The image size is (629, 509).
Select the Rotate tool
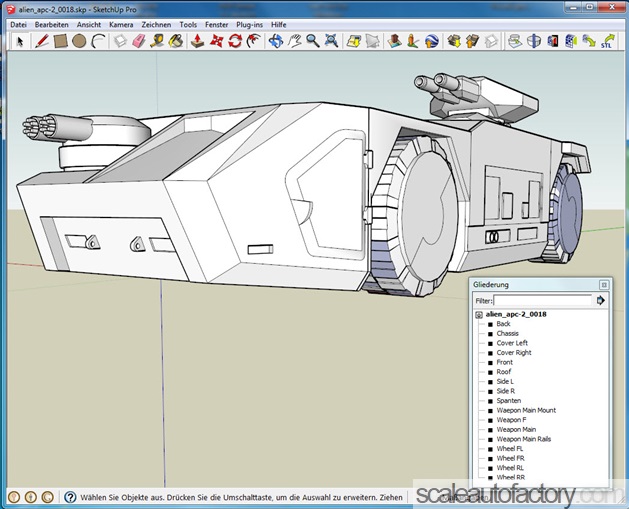tap(235, 41)
